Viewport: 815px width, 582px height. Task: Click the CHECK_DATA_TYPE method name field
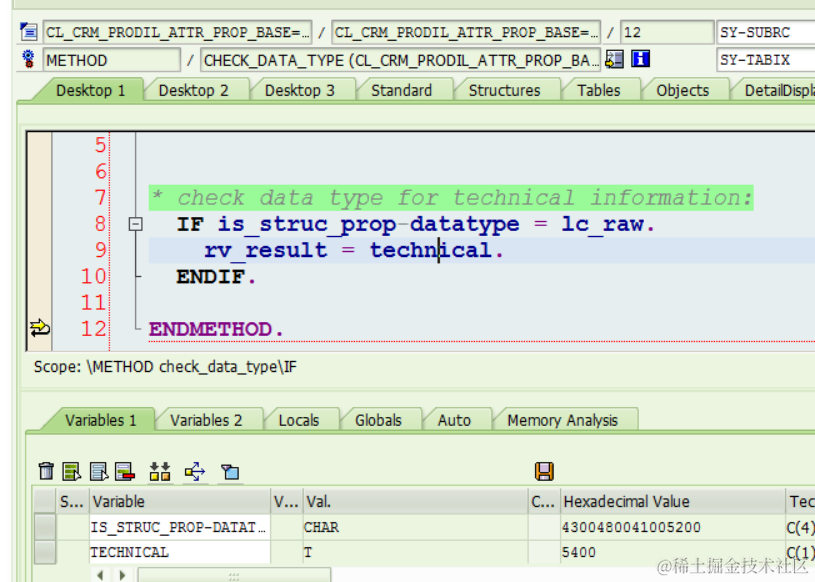coord(401,60)
